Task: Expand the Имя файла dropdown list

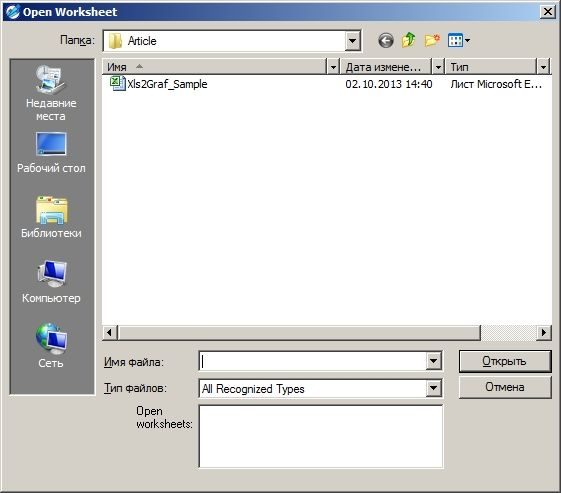Action: [433, 361]
